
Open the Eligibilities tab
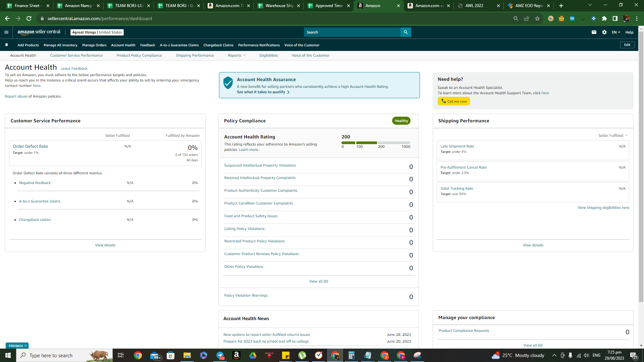(x=268, y=55)
